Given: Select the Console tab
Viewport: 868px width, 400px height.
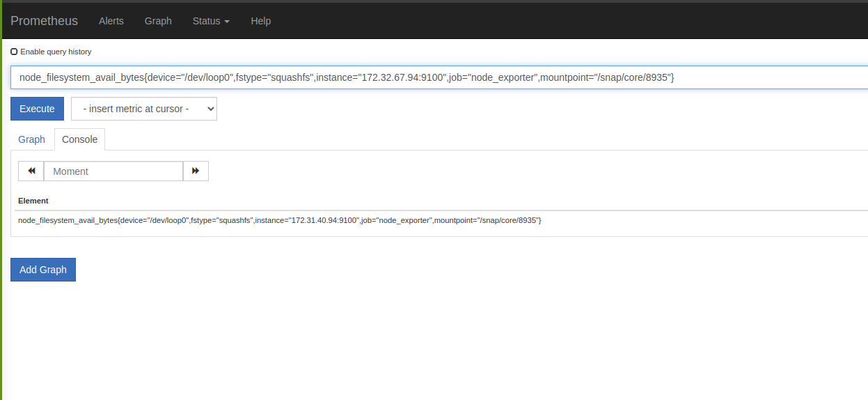Looking at the screenshot, I should coord(79,139).
